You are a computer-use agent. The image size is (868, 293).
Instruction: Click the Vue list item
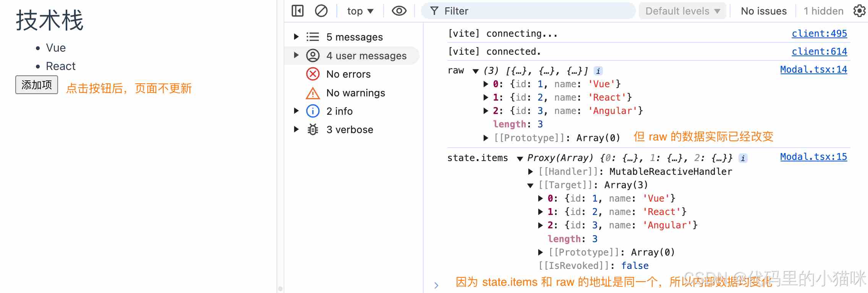pos(56,48)
